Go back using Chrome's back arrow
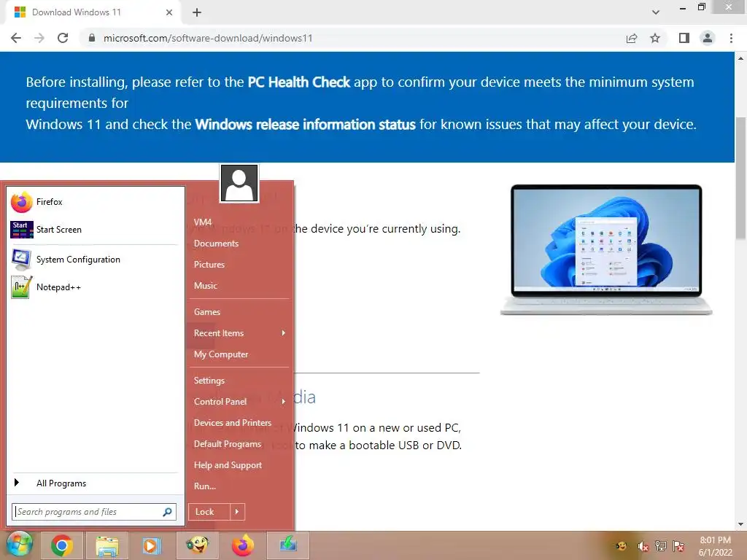Viewport: 747px width, 560px height. (16, 38)
